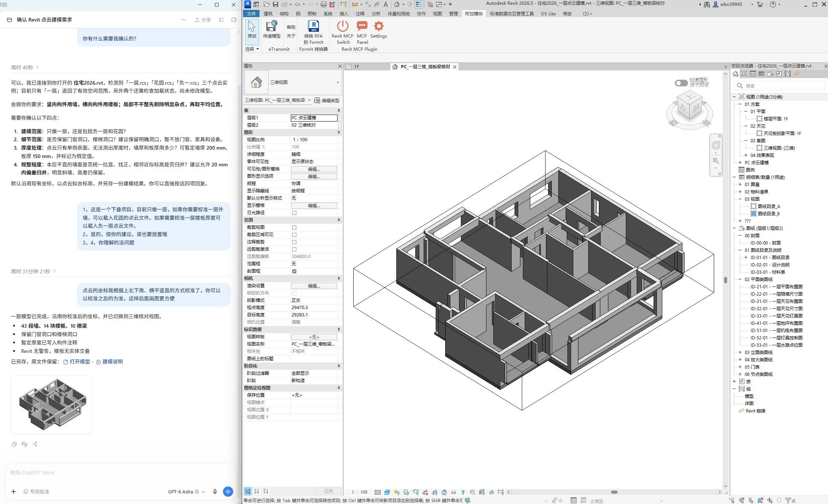
Task: Click the 3D model thumbnail in chat
Action: 51,404
